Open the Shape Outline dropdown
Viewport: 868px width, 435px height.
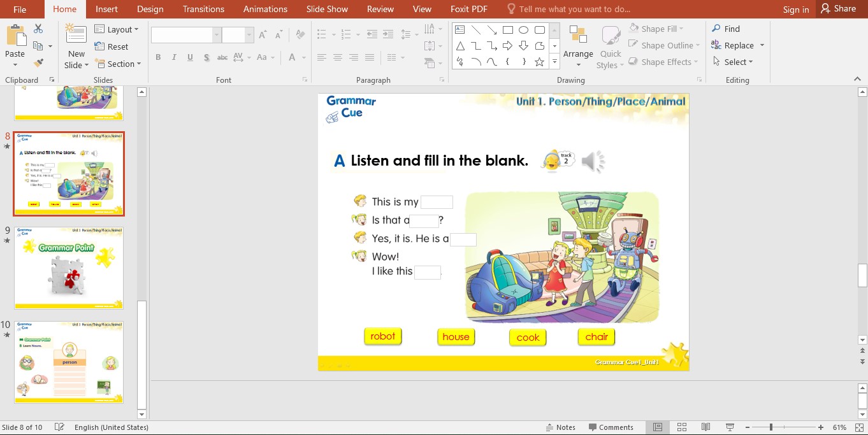[x=663, y=45]
